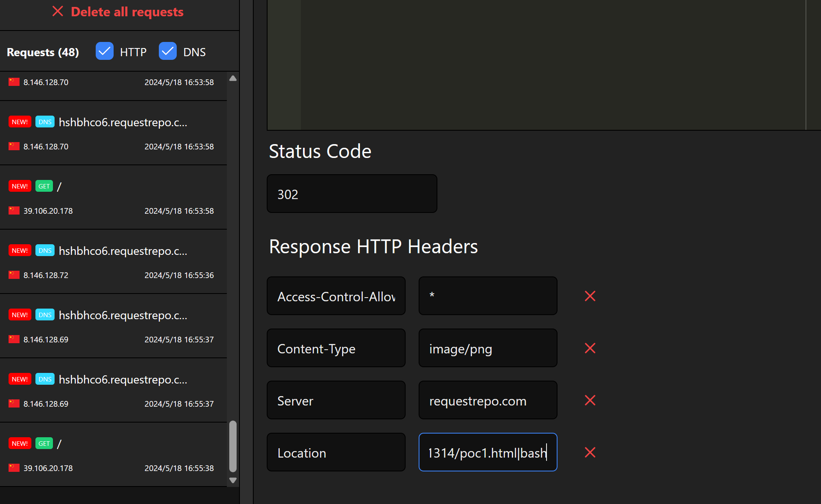Toggle the DNS filter checkbox
This screenshot has height=504, width=821.
click(x=168, y=51)
